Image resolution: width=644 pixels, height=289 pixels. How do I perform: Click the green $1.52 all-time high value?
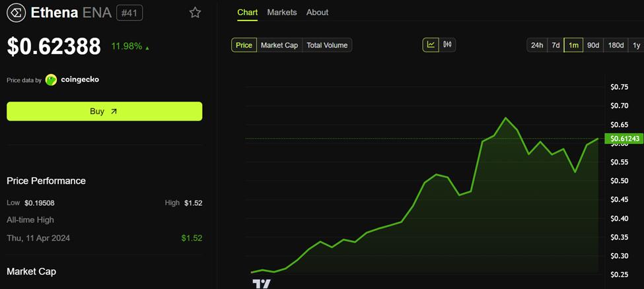point(192,238)
